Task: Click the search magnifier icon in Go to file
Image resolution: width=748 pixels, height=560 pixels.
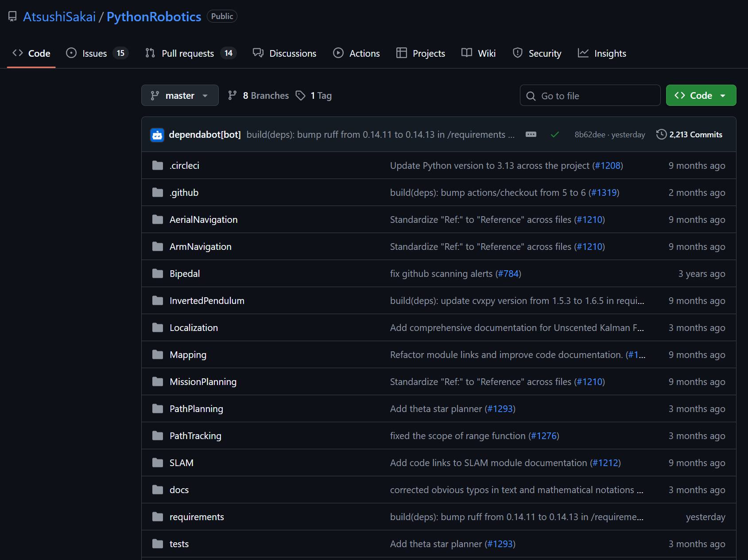Action: [x=531, y=96]
